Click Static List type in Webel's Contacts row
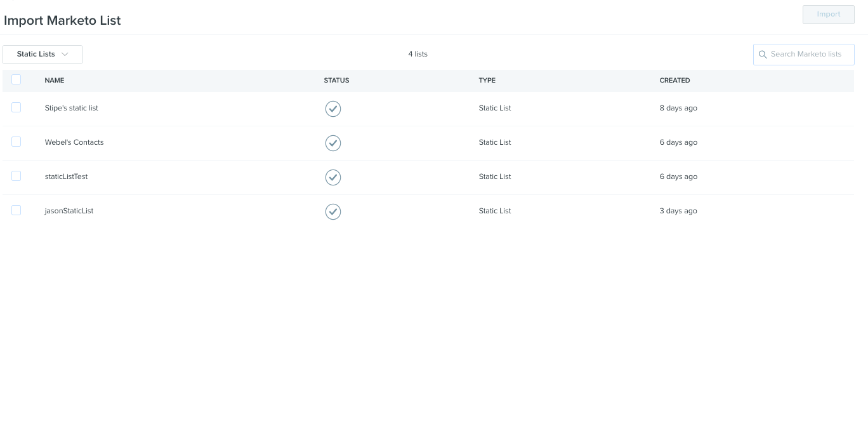 (495, 142)
